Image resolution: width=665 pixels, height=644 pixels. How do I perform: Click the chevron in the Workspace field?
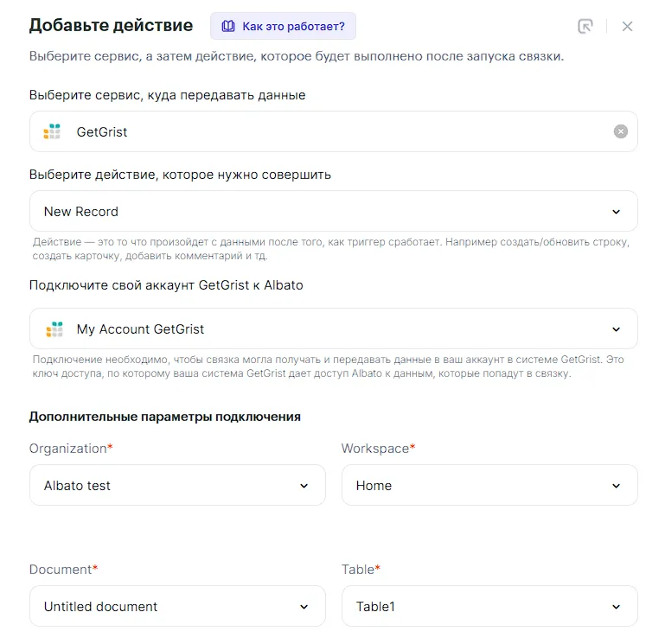[617, 486]
